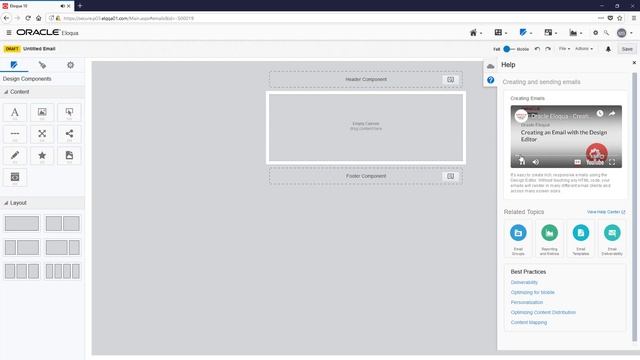Choose the wide-left narrow-right column layout
Image resolution: width=640 pixels, height=360 pixels.
click(62, 247)
